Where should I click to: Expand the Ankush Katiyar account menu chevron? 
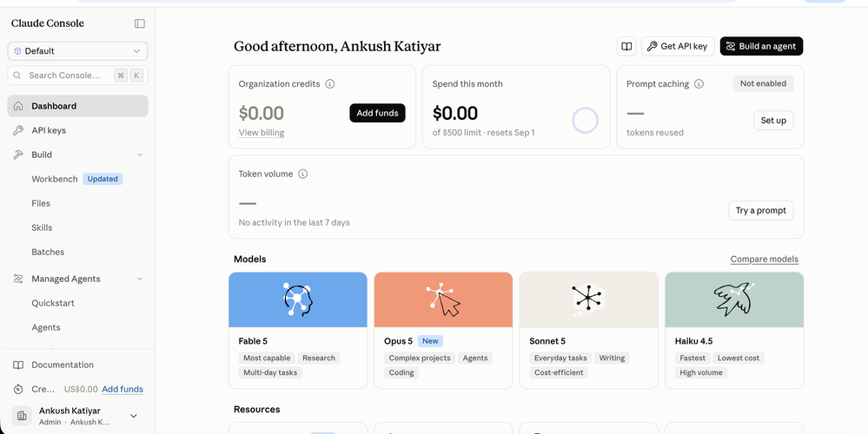coord(134,416)
